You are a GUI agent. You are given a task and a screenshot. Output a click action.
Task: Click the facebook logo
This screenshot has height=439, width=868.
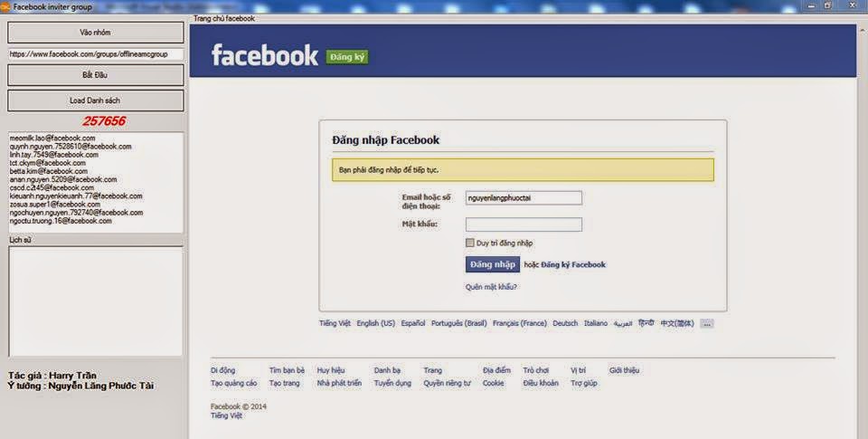(x=265, y=55)
